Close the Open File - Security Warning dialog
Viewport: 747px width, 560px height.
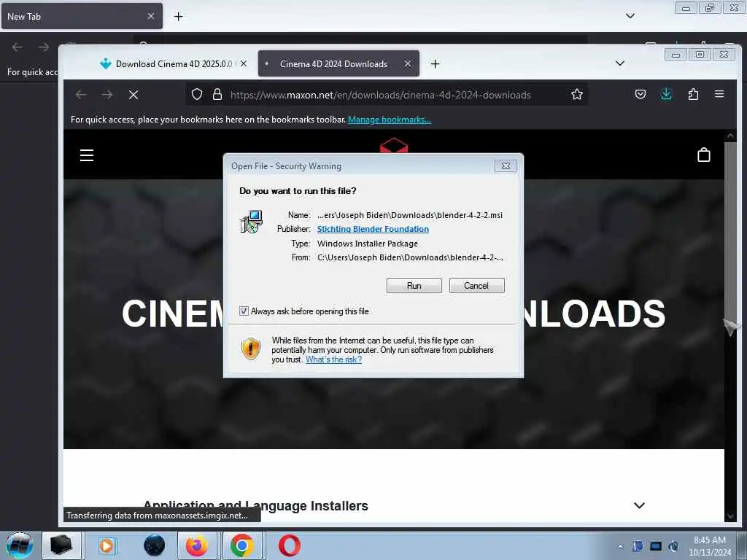tap(506, 166)
